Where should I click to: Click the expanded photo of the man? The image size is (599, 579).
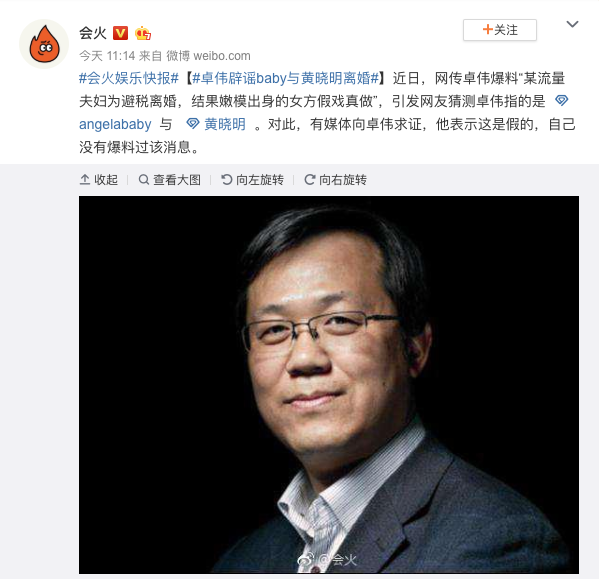click(x=329, y=385)
